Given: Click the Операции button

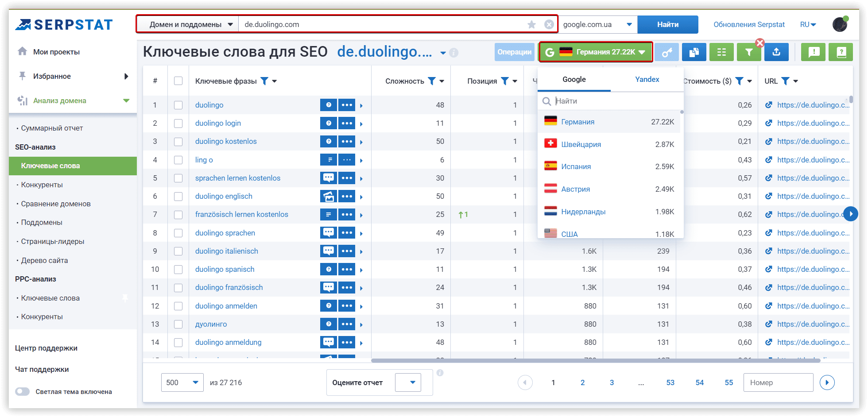Looking at the screenshot, I should click(x=514, y=52).
